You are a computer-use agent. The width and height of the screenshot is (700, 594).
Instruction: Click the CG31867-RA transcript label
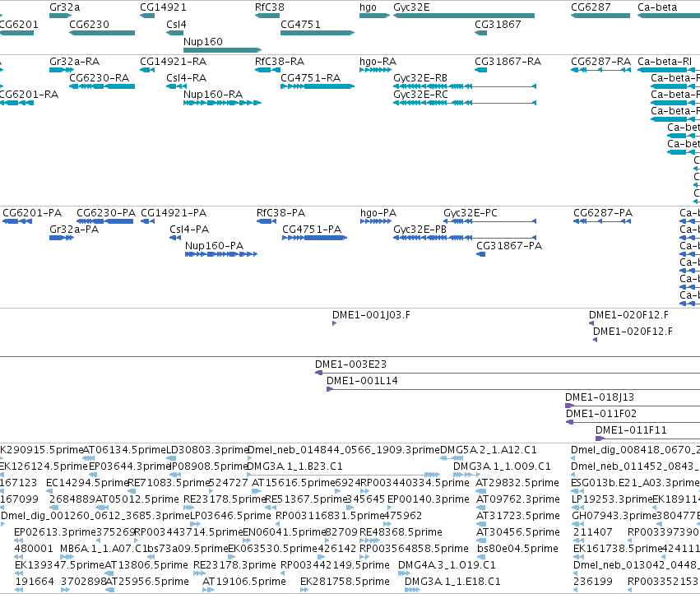pyautogui.click(x=508, y=61)
